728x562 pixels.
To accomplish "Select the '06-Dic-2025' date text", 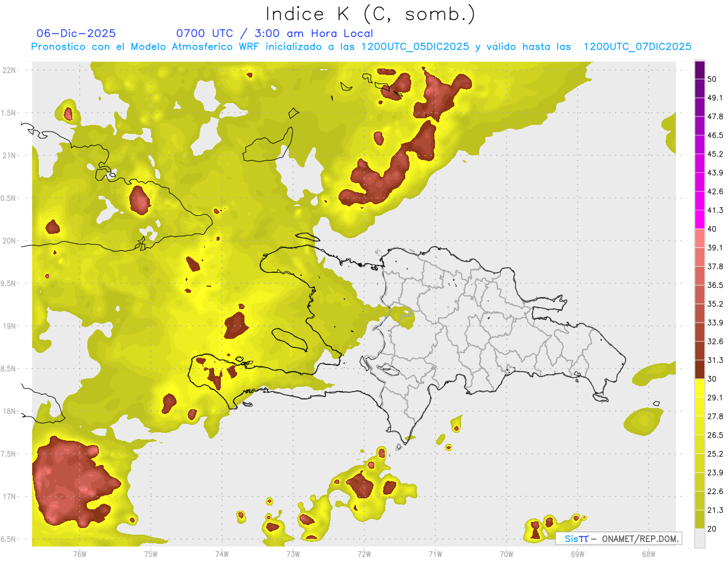I will coord(76,33).
